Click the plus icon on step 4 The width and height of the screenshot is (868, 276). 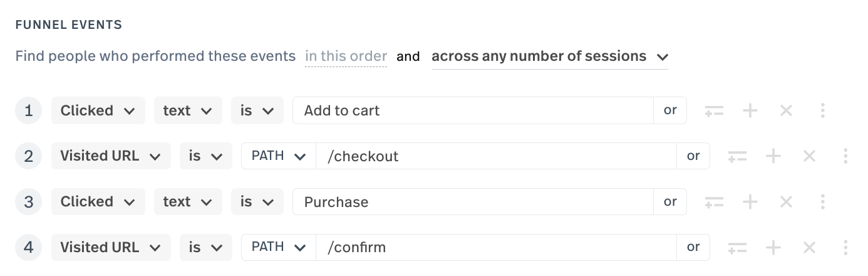773,248
